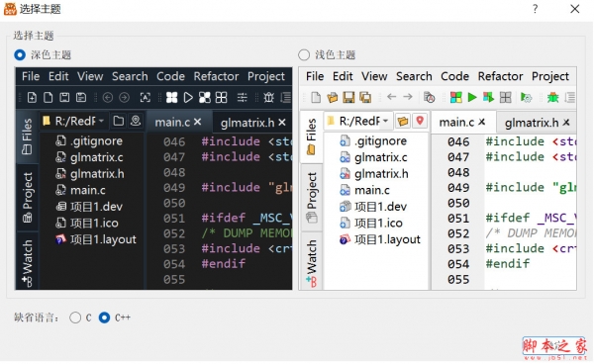Click forward arrow in dark theme toolbar
This screenshot has width=594, height=364.
pos(124,98)
